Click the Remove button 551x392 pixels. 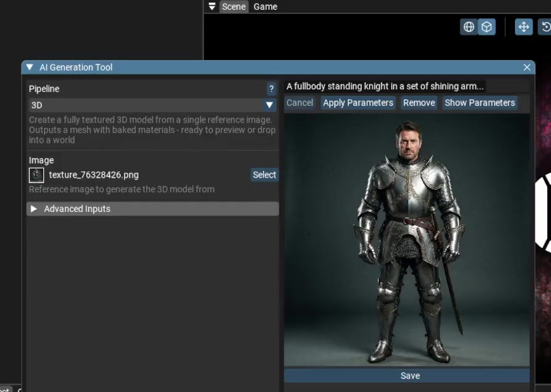[419, 103]
